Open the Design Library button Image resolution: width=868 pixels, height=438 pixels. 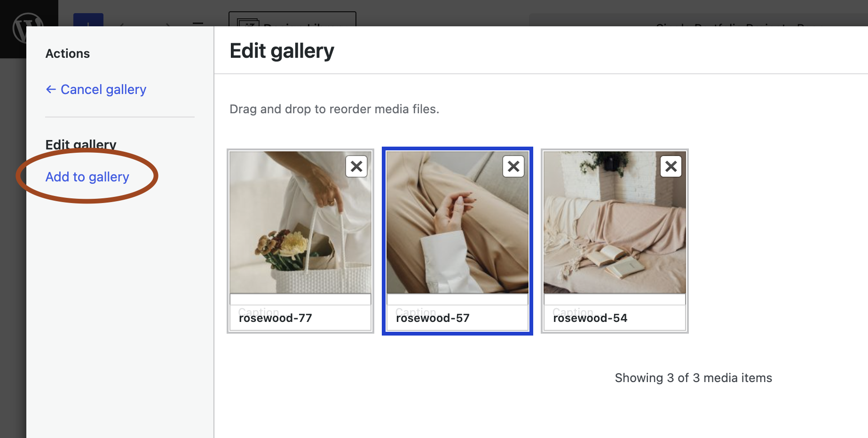(x=292, y=19)
